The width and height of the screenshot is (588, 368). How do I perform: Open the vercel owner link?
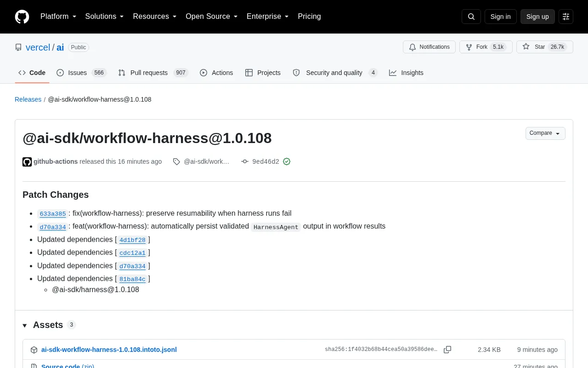pyautogui.click(x=38, y=47)
